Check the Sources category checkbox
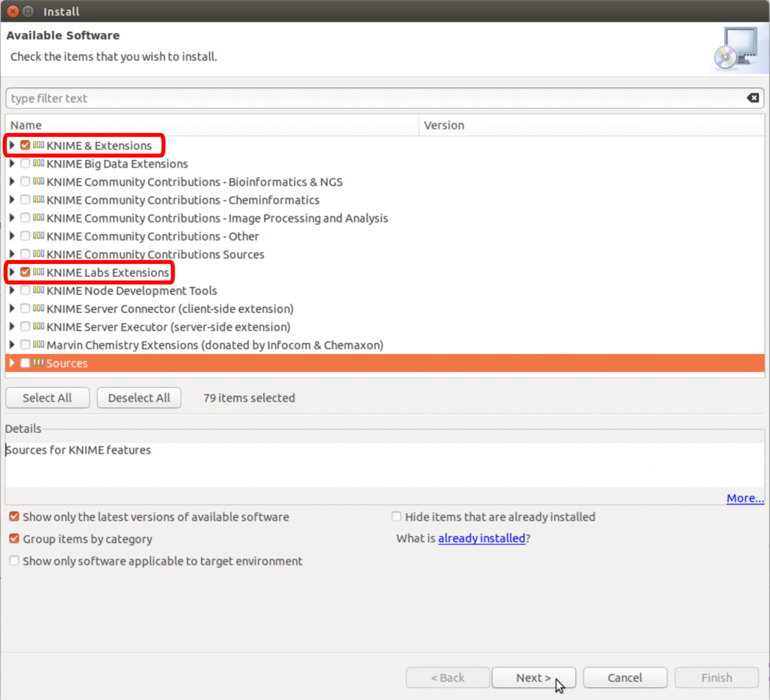This screenshot has width=770, height=700. click(x=25, y=363)
